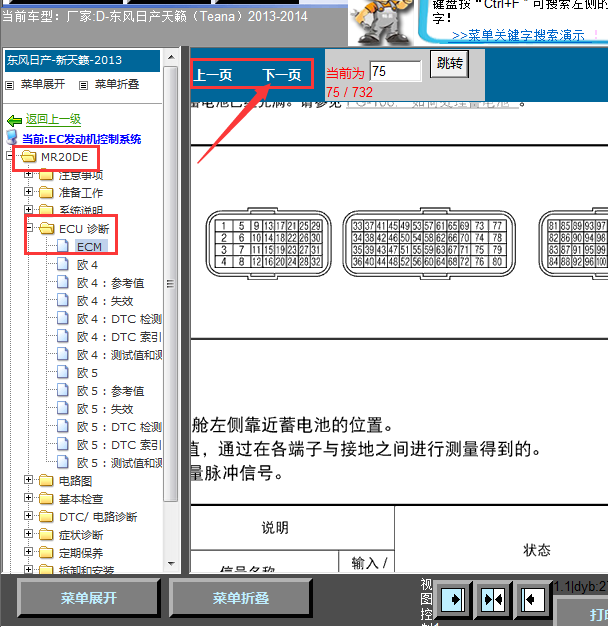This screenshot has width=608, height=627.
Task: Open 欧 4：测试值 document
Action: click(x=119, y=355)
